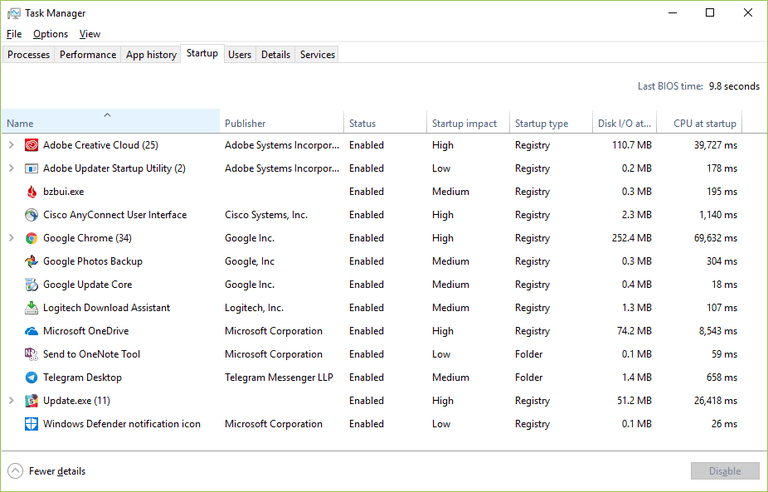Image resolution: width=768 pixels, height=492 pixels.
Task: Click the Disable button
Action: (x=725, y=471)
